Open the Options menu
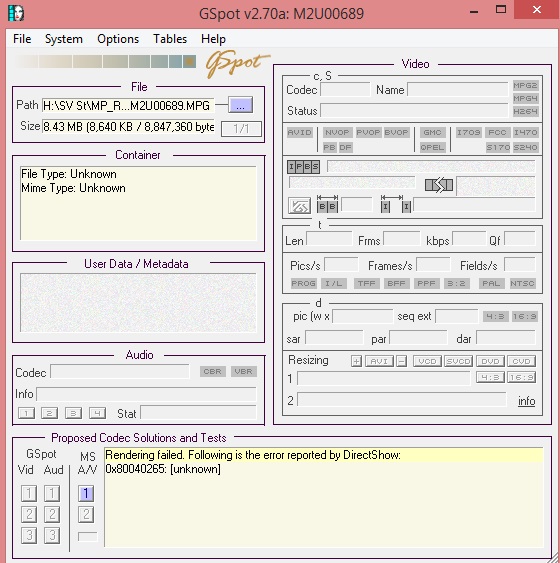Image resolution: width=560 pixels, height=563 pixels. pyautogui.click(x=118, y=39)
